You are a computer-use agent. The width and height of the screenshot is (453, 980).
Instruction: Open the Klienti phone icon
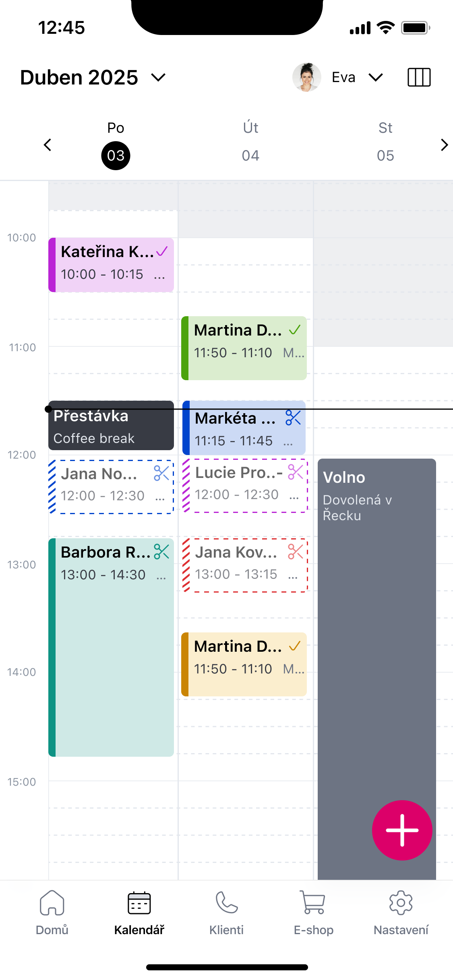pyautogui.click(x=226, y=902)
